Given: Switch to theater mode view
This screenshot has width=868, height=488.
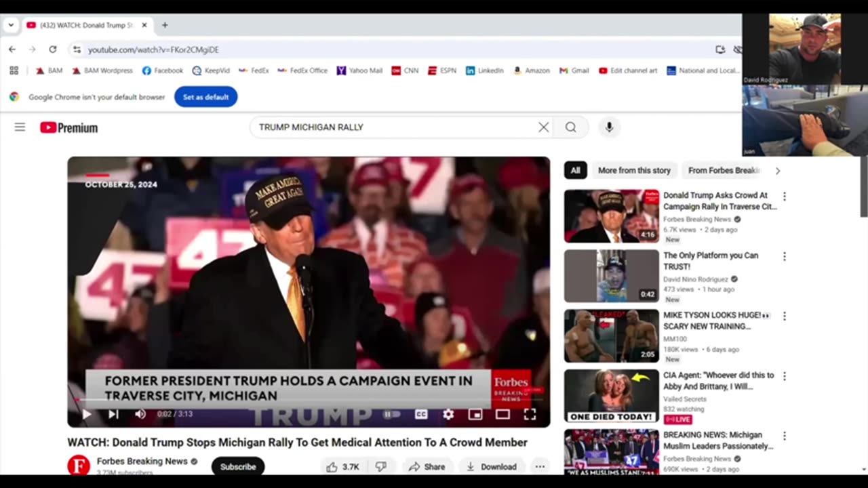Looking at the screenshot, I should tap(502, 414).
